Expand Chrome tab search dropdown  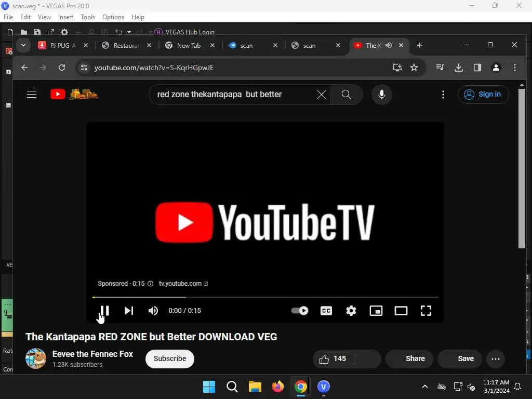pyautogui.click(x=23, y=45)
